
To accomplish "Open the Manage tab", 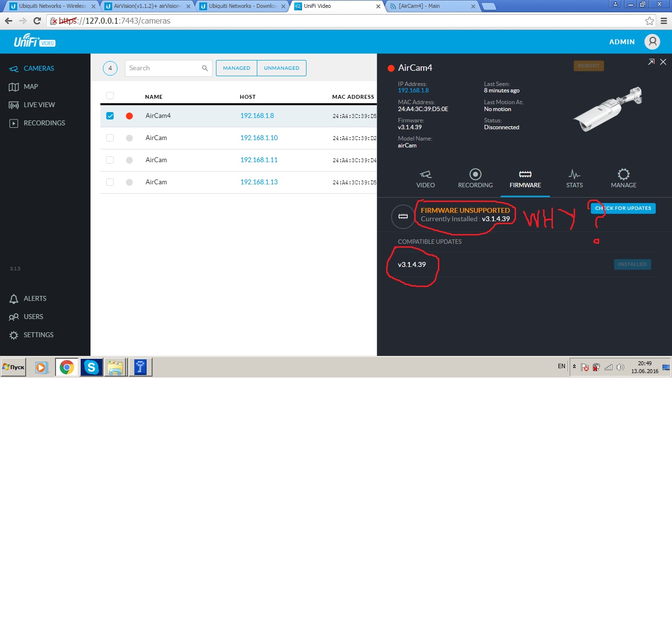I will coord(623,179).
